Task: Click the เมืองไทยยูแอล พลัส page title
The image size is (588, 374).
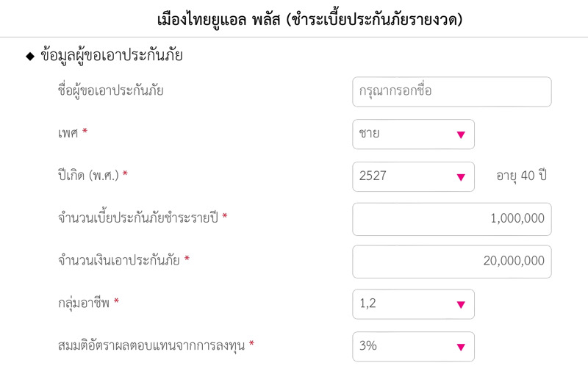Action: point(309,19)
